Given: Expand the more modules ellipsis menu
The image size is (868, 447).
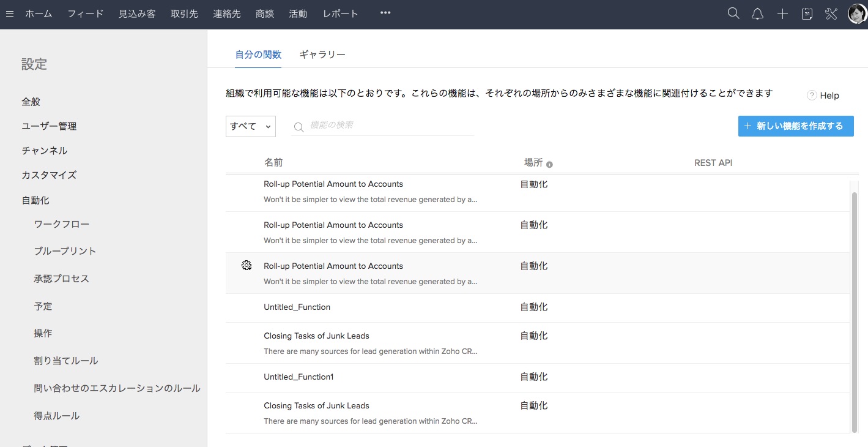Looking at the screenshot, I should pos(385,13).
